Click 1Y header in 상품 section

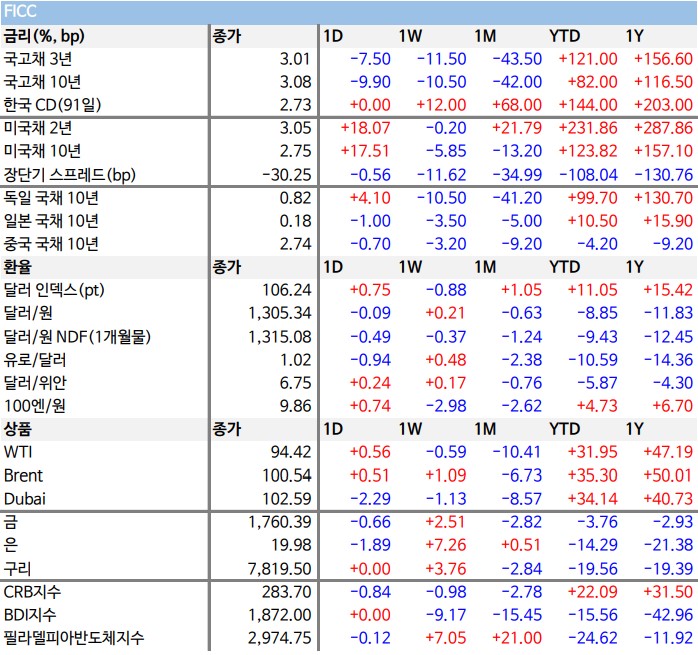tap(634, 429)
